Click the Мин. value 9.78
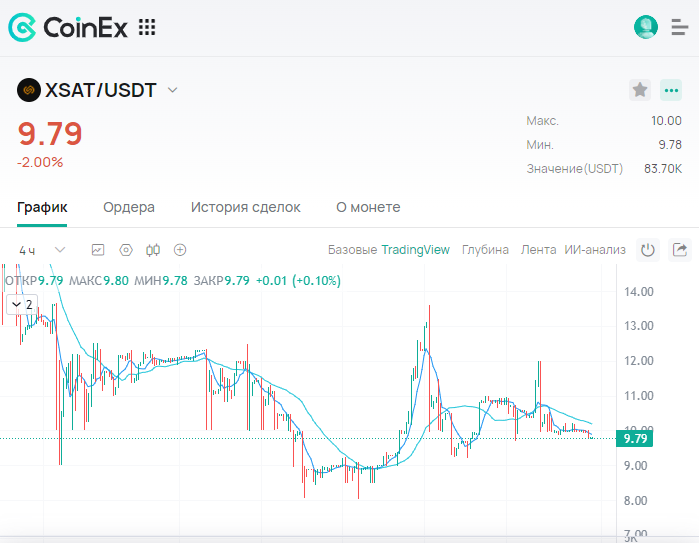The width and height of the screenshot is (699, 546). [x=670, y=145]
